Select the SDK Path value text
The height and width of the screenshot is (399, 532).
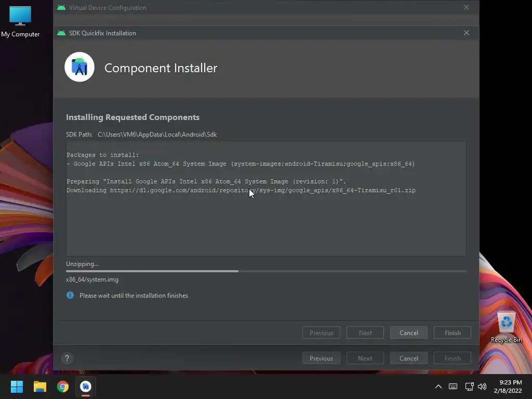click(157, 135)
